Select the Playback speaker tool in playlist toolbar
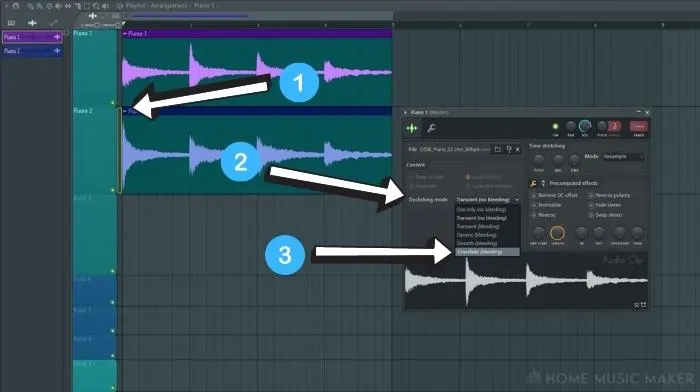This screenshot has width=700, height=392. click(x=106, y=6)
